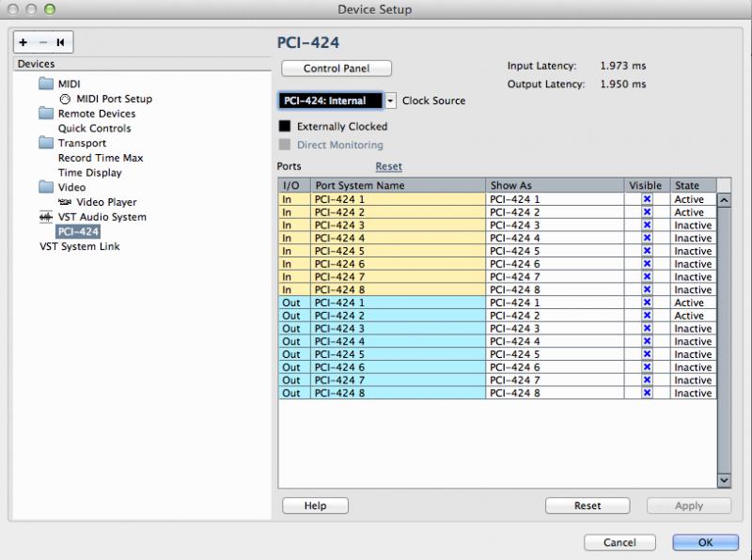This screenshot has height=560, width=752.
Task: Toggle visibility of Out PCI-424 4
Action: click(x=647, y=341)
